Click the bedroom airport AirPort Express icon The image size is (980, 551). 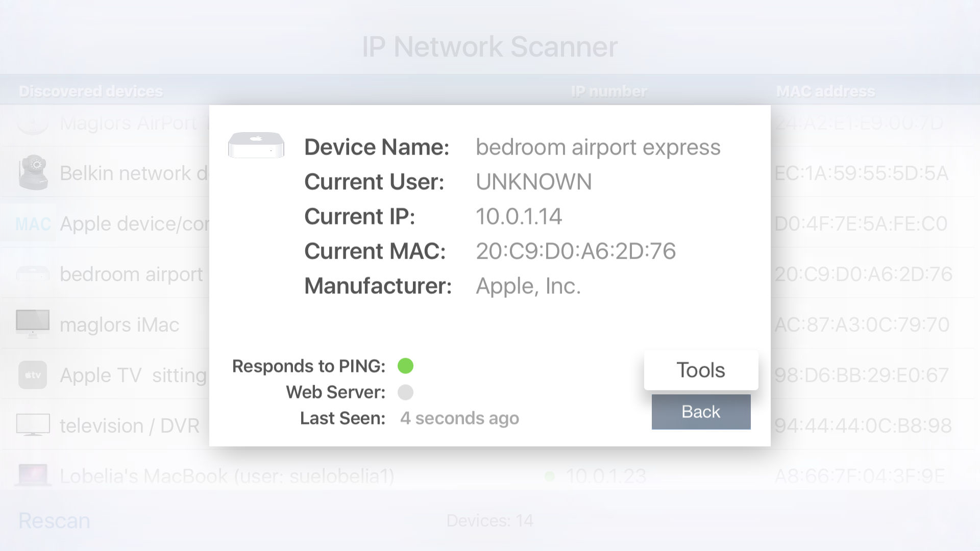[32, 273]
